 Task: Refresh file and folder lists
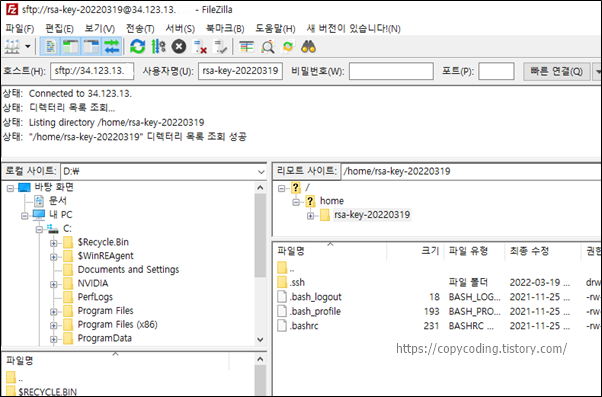tap(137, 47)
